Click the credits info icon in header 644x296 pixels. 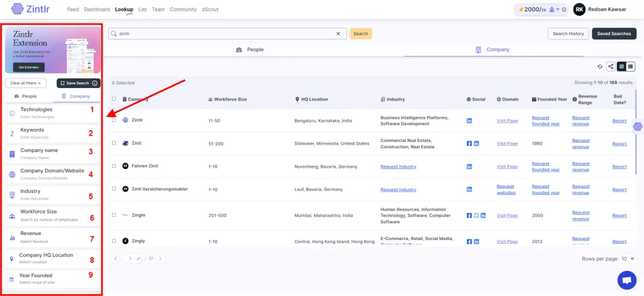[x=563, y=9]
